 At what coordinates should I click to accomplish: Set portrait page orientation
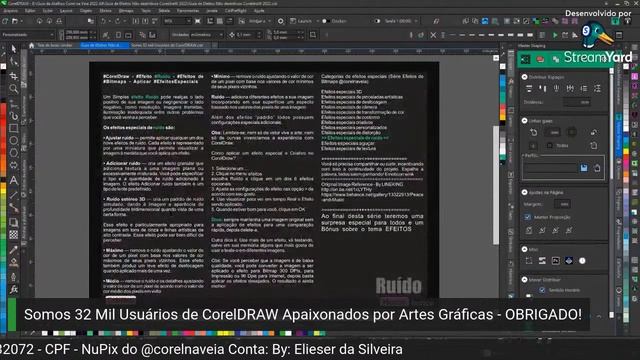(x=118, y=35)
